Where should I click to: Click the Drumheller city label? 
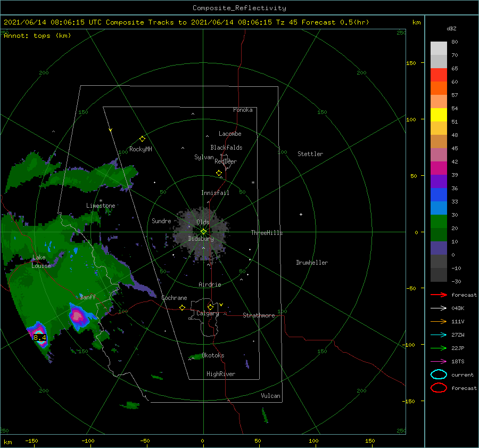[x=312, y=263]
